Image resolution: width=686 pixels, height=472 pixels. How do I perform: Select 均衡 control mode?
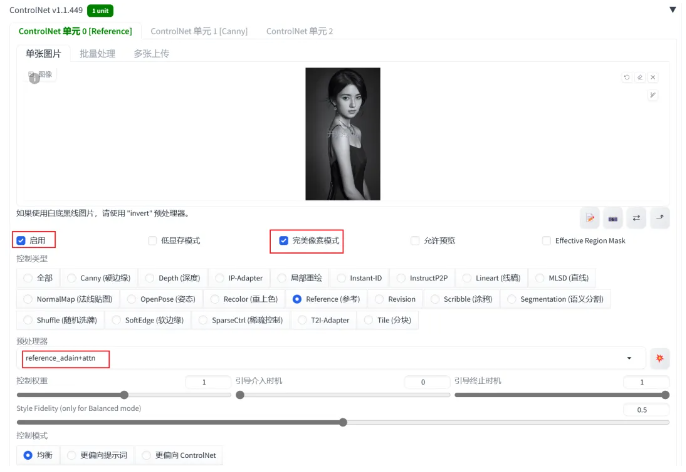[x=38, y=455]
